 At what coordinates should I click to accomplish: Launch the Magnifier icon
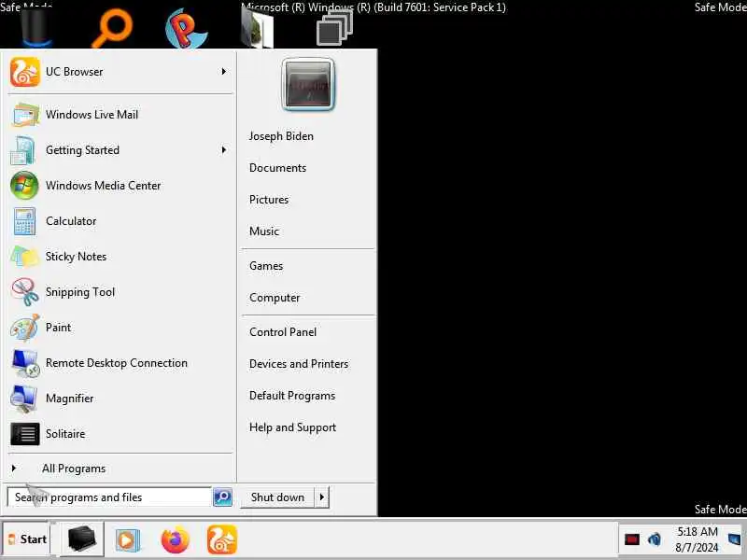pyautogui.click(x=24, y=399)
